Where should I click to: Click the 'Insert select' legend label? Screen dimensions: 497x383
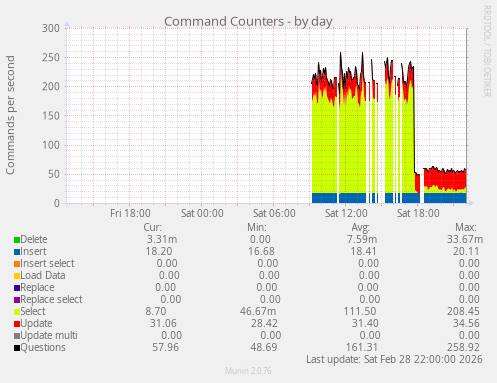(x=47, y=263)
